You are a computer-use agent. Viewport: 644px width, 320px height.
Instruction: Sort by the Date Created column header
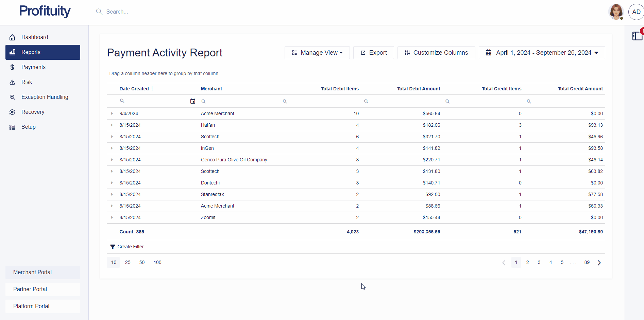[x=134, y=89]
